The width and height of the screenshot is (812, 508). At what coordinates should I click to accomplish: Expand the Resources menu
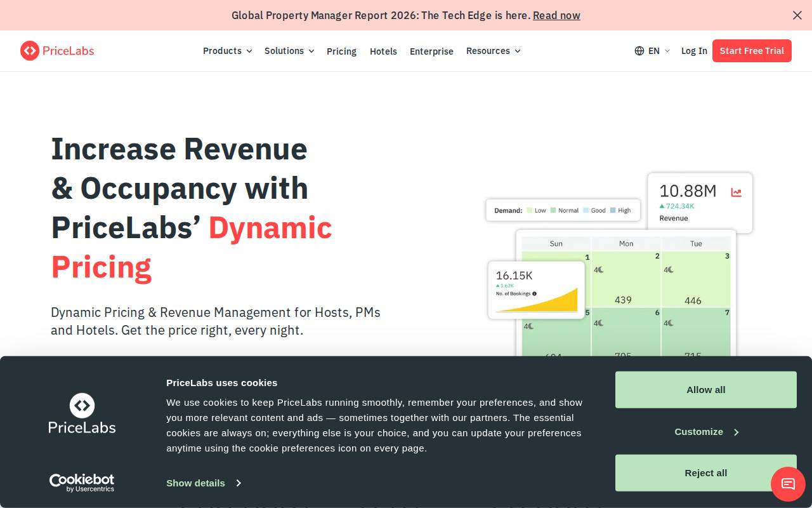pos(494,51)
